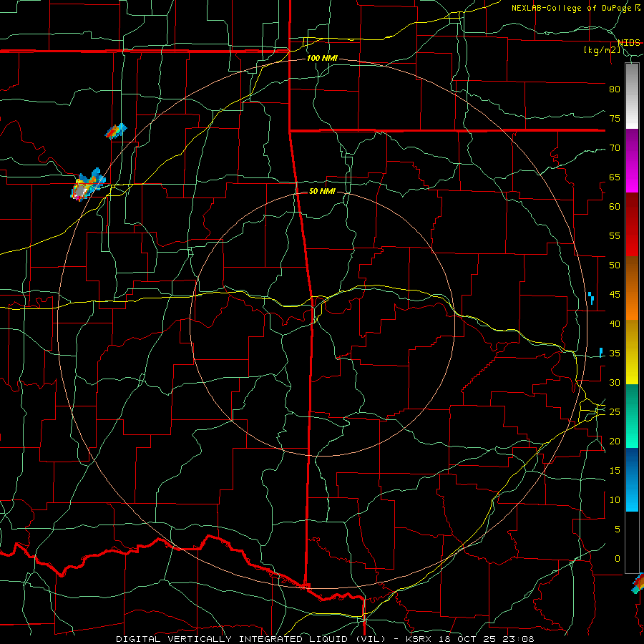Click the small blue echo near the 45 scale value

tap(590, 298)
